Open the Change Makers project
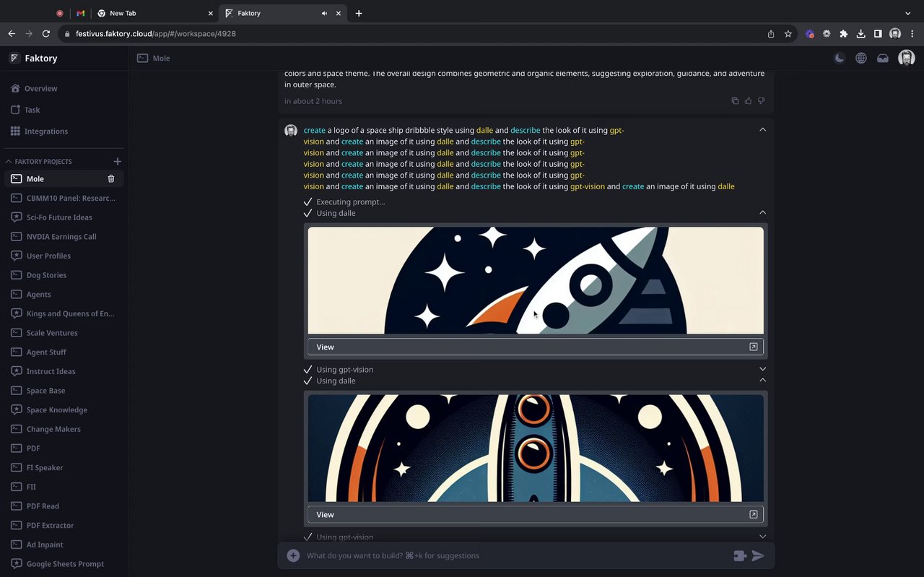The width and height of the screenshot is (924, 577). 64,429
